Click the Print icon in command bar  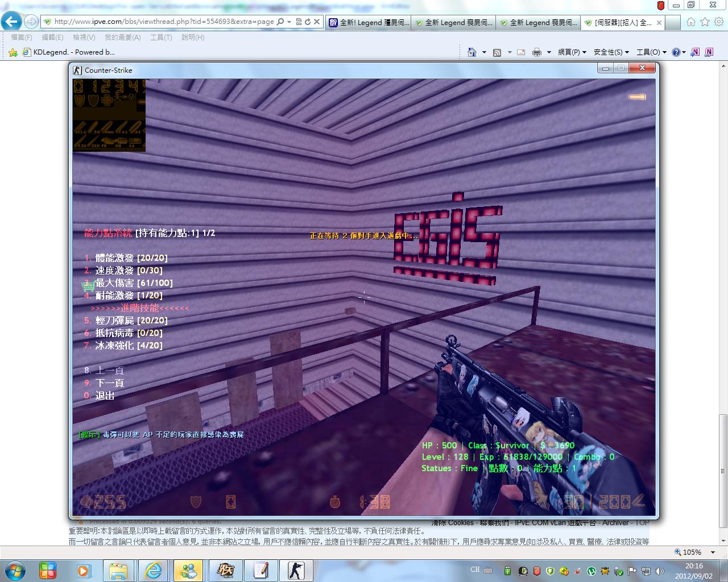[536, 52]
